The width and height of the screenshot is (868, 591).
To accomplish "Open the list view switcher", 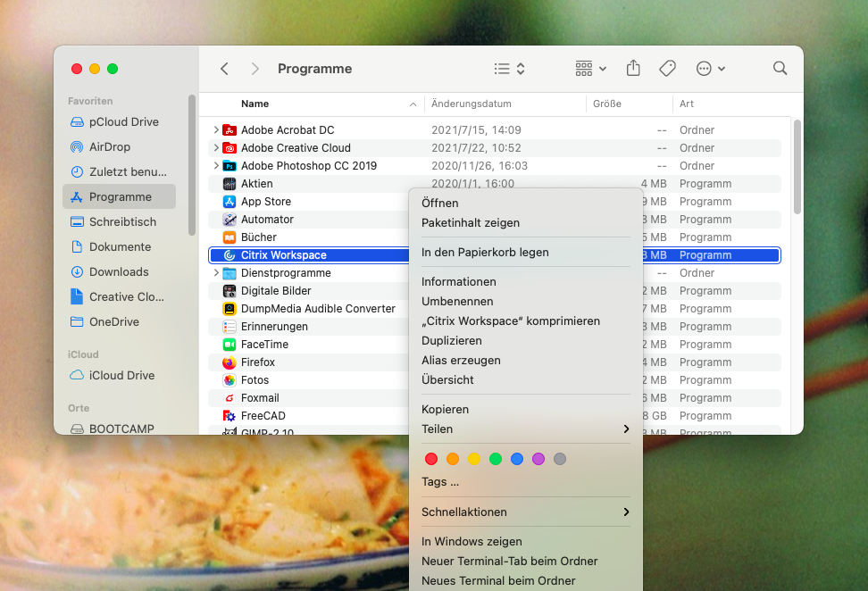I will click(509, 69).
